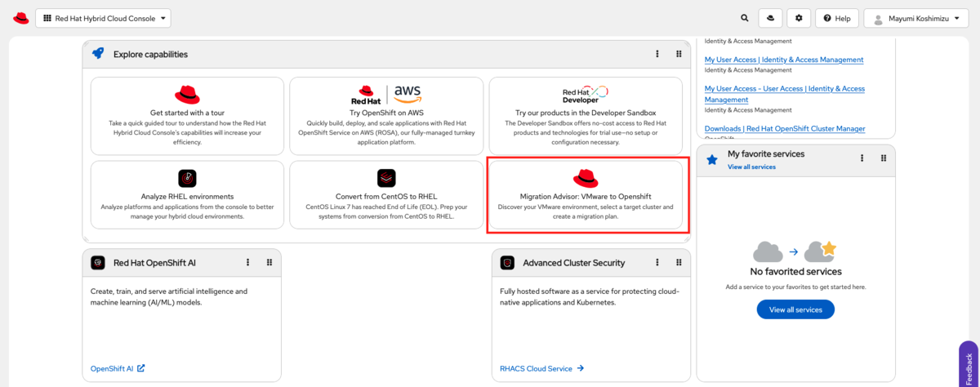Open Convert from CentOS to RHEL title
Screen dimensions: 980x387
pyautogui.click(x=386, y=197)
